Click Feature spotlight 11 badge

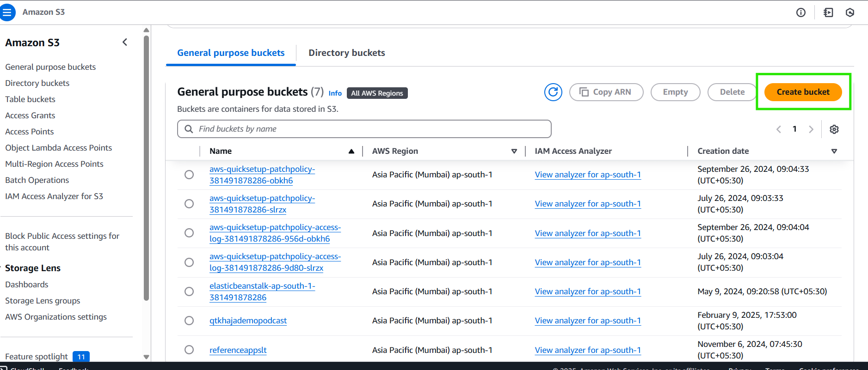[x=81, y=357]
